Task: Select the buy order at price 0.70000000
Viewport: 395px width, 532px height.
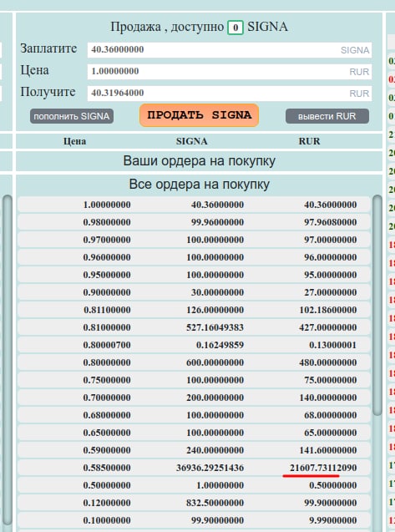Action: [194, 398]
